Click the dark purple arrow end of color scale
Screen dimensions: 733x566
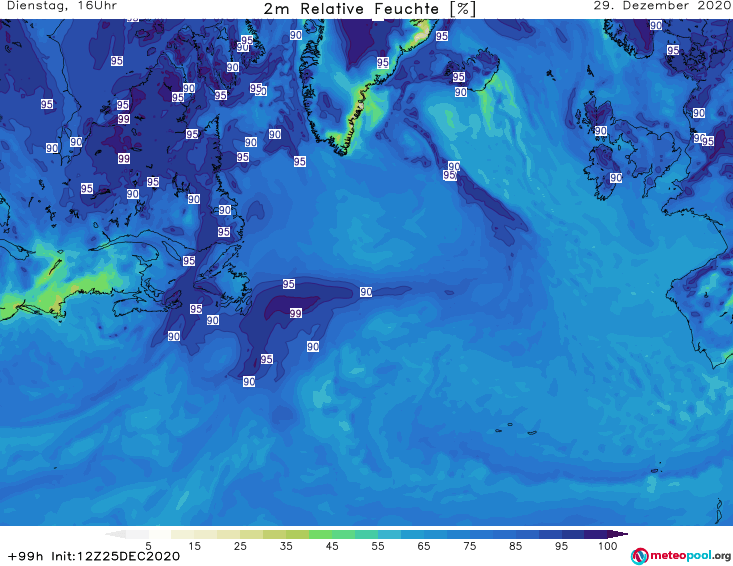coord(618,534)
